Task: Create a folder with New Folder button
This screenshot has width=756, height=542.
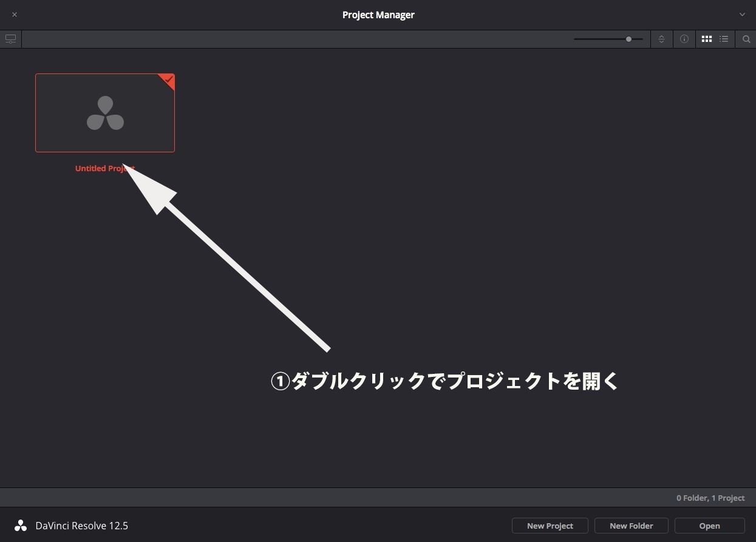Action: pos(632,526)
